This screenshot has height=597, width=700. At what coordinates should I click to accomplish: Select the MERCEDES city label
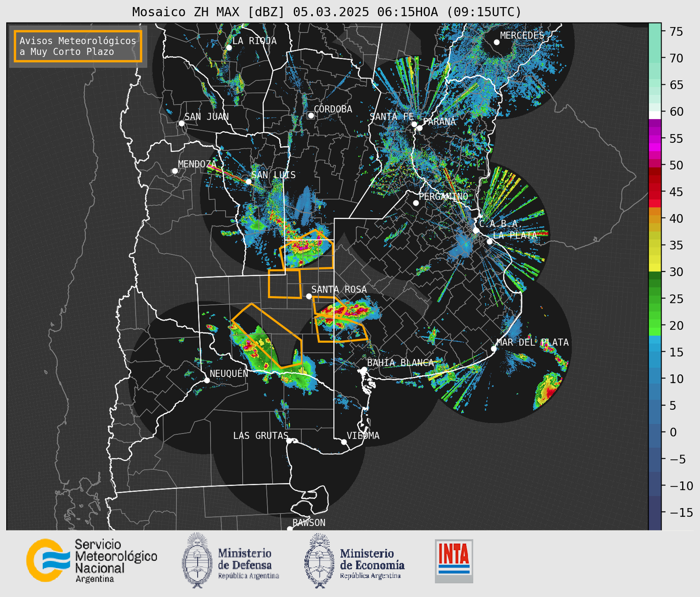click(522, 36)
